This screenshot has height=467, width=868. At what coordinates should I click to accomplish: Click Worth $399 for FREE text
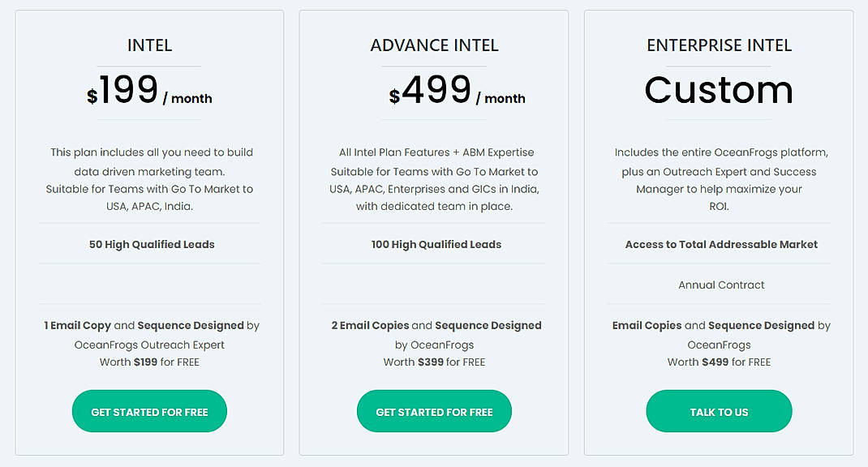(434, 362)
